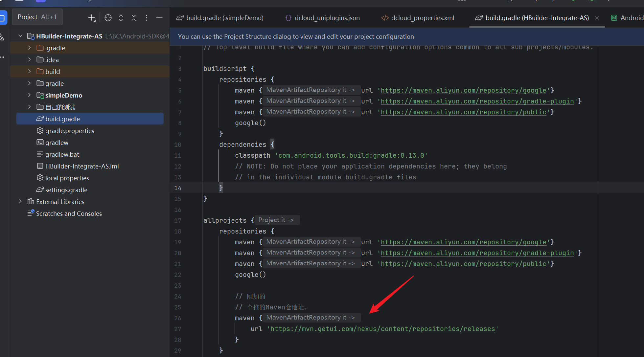The height and width of the screenshot is (357, 644).
Task: Expand the simpleDemo module
Action: tap(30, 95)
